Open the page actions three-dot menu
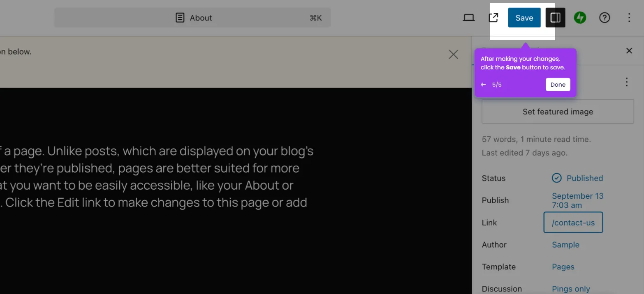Viewport: 644px width, 294px height. [627, 82]
